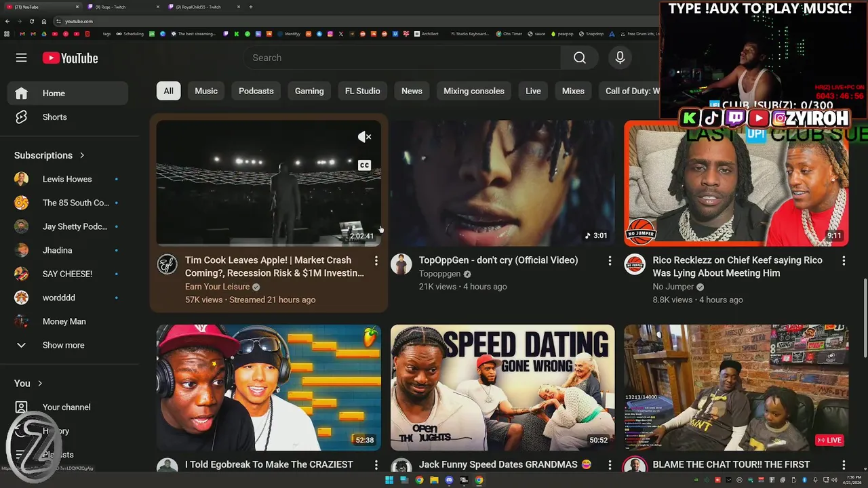Open Your channel in the sidebar
868x488 pixels.
(x=67, y=407)
